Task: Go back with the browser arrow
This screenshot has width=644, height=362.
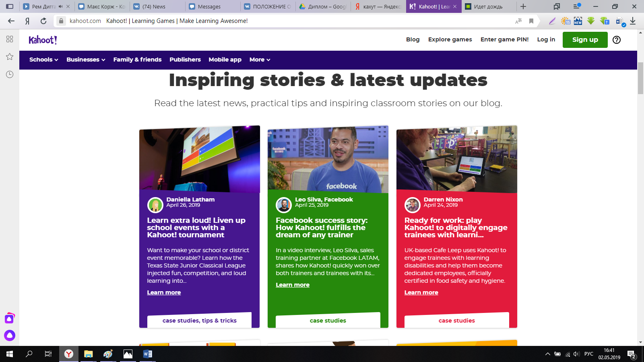Action: point(11,21)
